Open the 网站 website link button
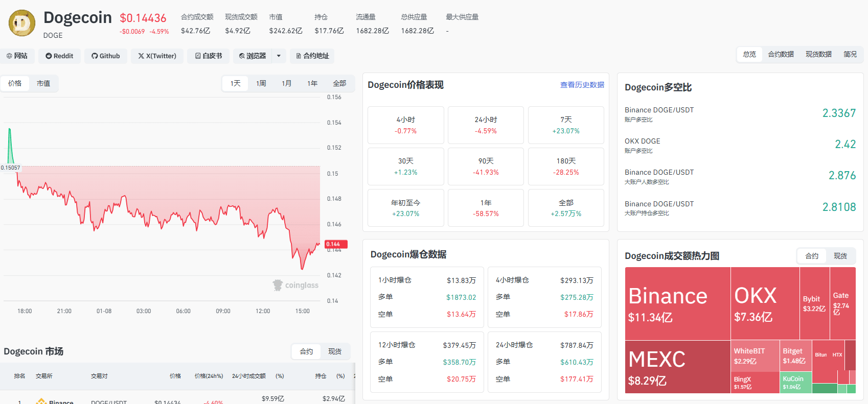 point(17,56)
